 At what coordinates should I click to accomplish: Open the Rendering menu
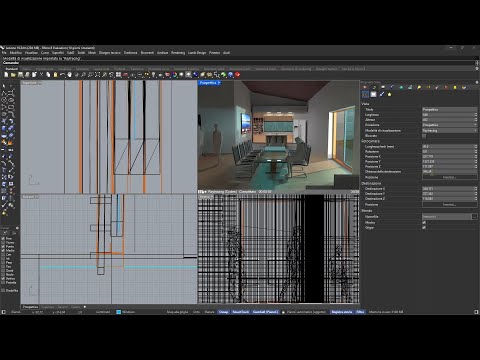(178, 53)
